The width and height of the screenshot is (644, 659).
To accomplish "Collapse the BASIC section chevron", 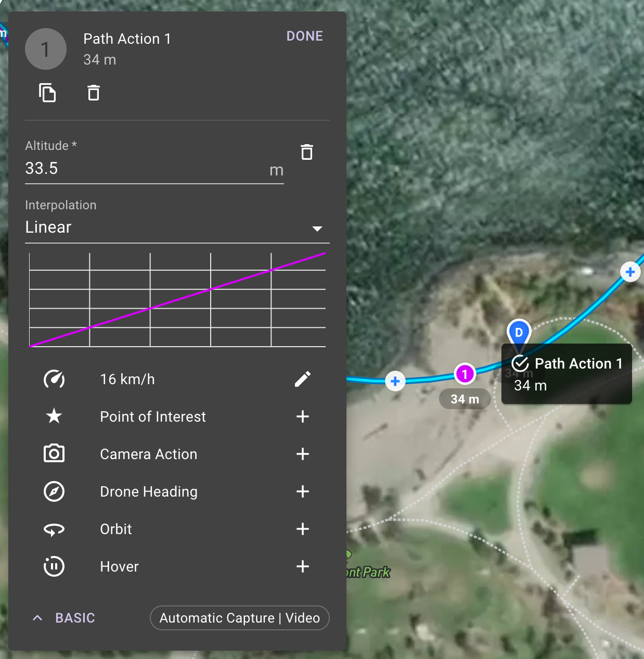I will click(37, 618).
